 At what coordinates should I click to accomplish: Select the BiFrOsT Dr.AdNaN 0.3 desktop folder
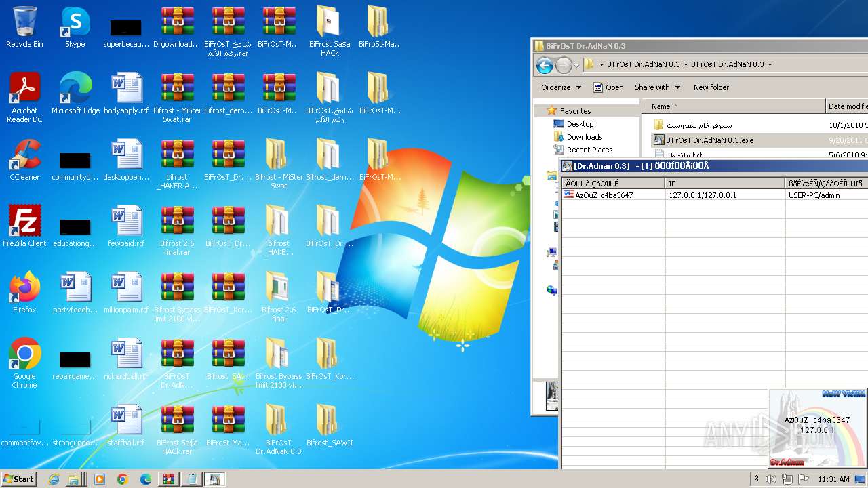point(279,429)
